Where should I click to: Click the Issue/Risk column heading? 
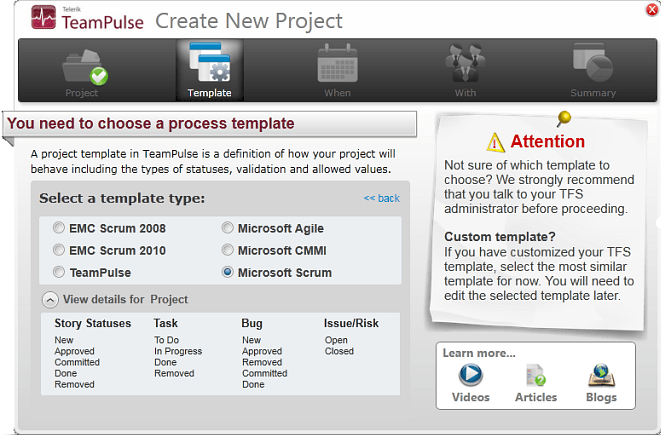click(x=351, y=323)
